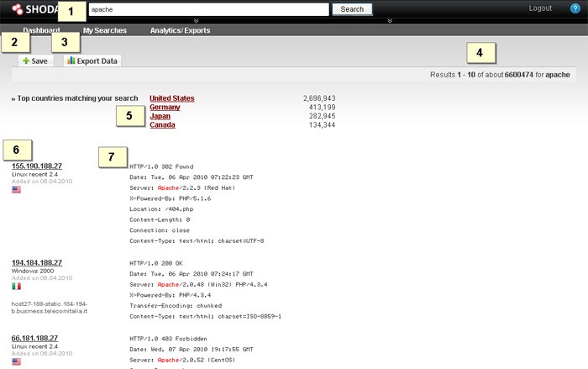
Task: Click the charset=ISO-8859-1 Content-Type line
Action: click(206, 316)
